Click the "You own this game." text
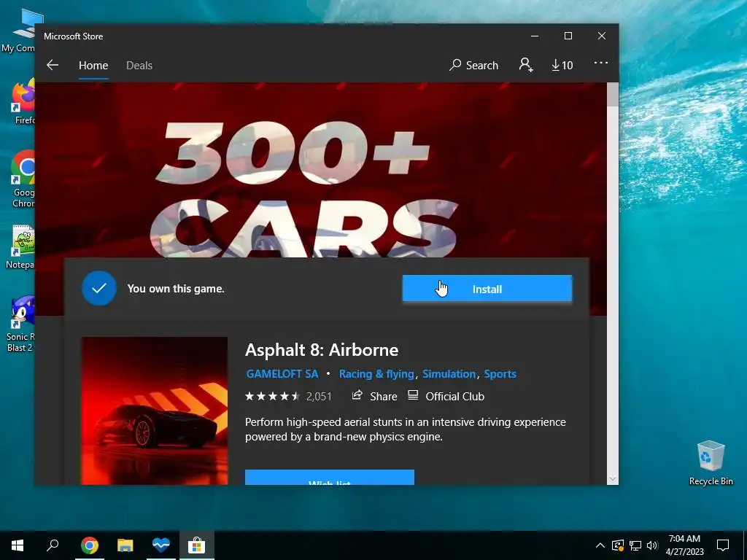The height and width of the screenshot is (560, 747). pyautogui.click(x=176, y=289)
